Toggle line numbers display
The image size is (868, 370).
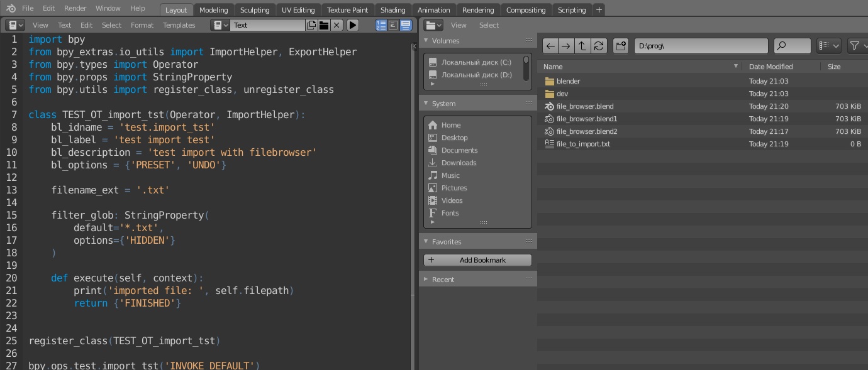tap(382, 24)
